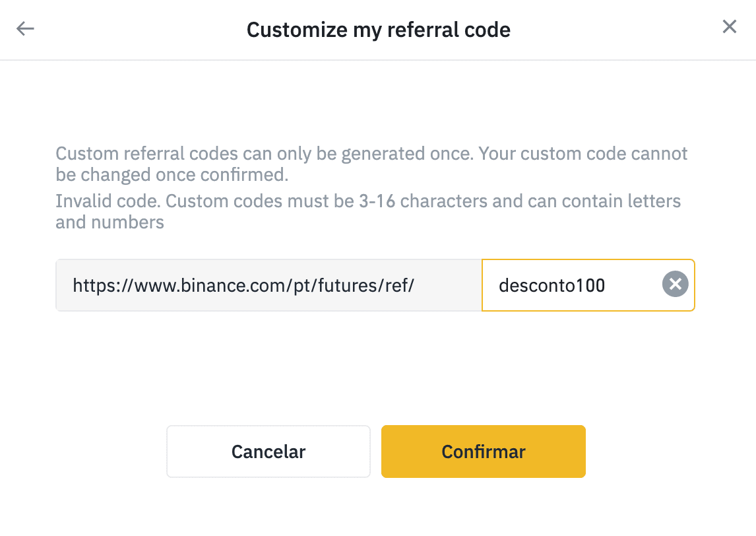Screen dimensions: 756x536
Task: Focus the yellow-outlined code input box
Action: pos(588,285)
